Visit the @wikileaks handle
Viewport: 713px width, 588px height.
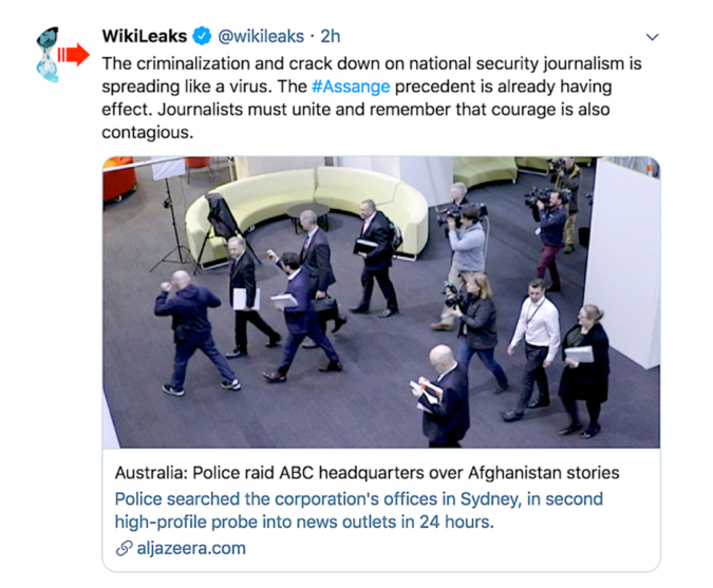click(x=261, y=36)
